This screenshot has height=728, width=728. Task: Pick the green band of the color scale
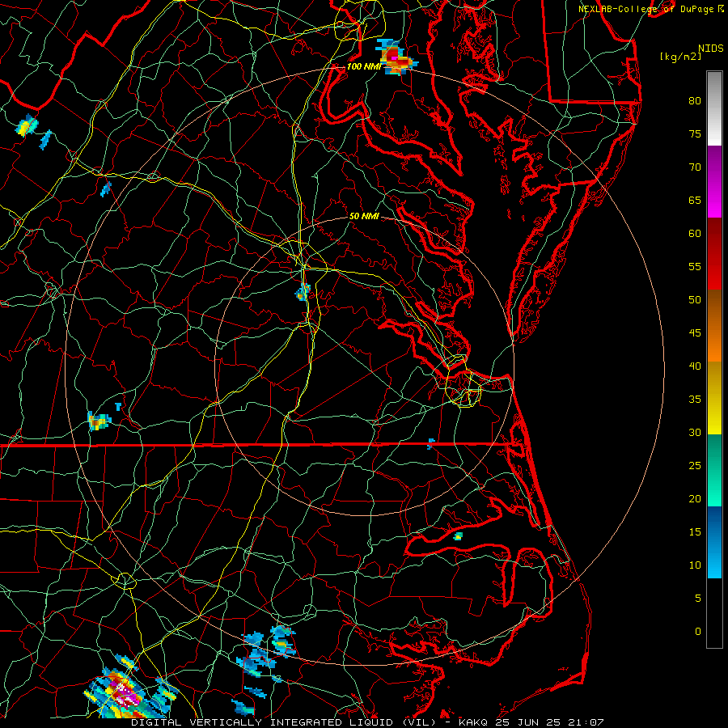[714, 470]
